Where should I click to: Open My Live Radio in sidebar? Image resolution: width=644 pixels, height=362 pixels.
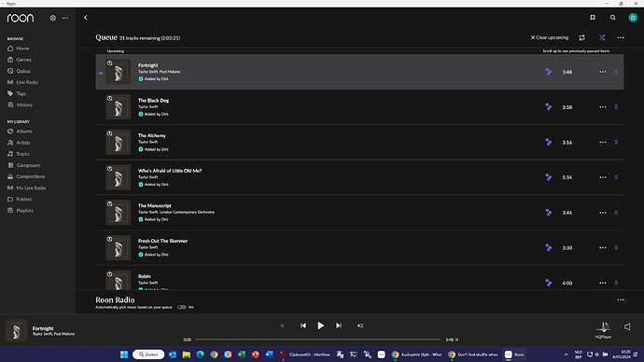click(x=27, y=188)
